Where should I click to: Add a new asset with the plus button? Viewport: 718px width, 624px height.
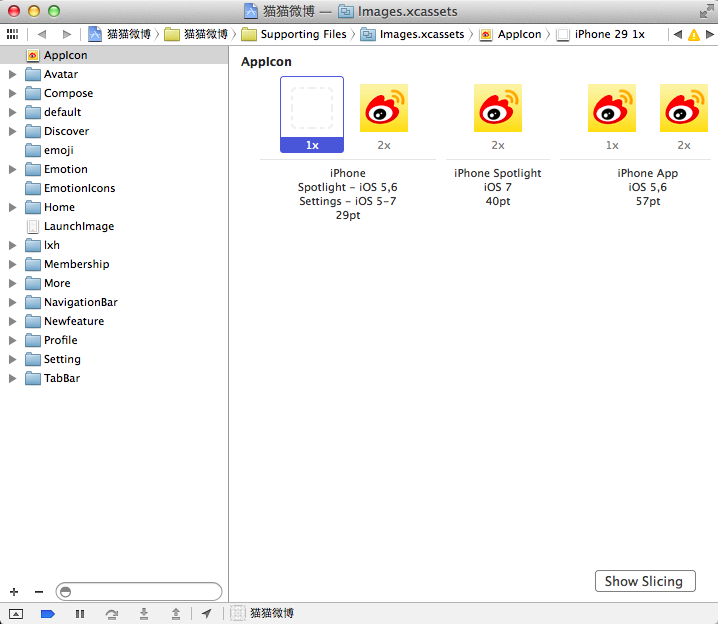(14, 591)
